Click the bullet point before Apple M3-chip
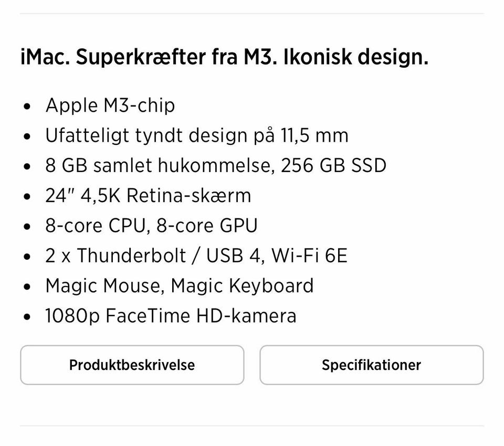The width and height of the screenshot is (504, 446). click(x=28, y=107)
